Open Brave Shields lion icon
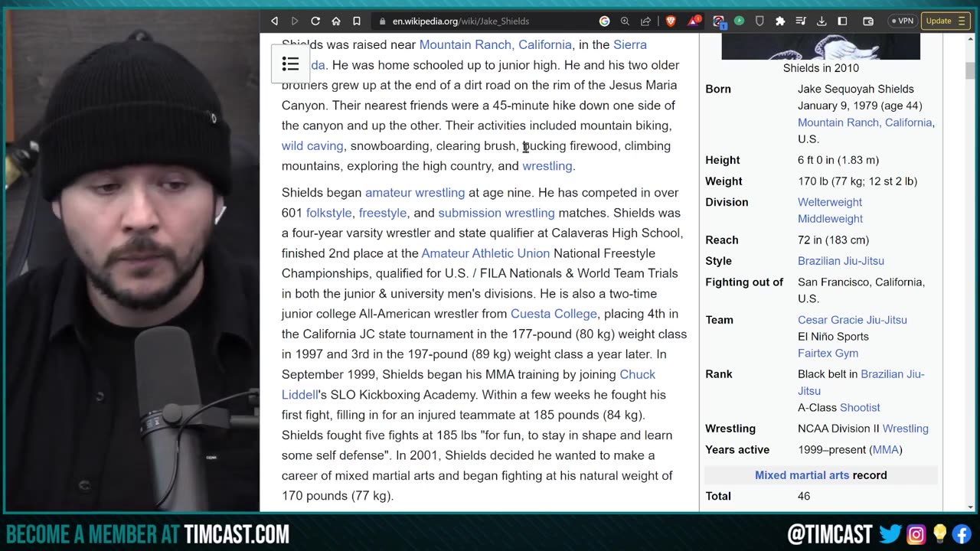Viewport: 980px width, 551px height. pyautogui.click(x=671, y=21)
